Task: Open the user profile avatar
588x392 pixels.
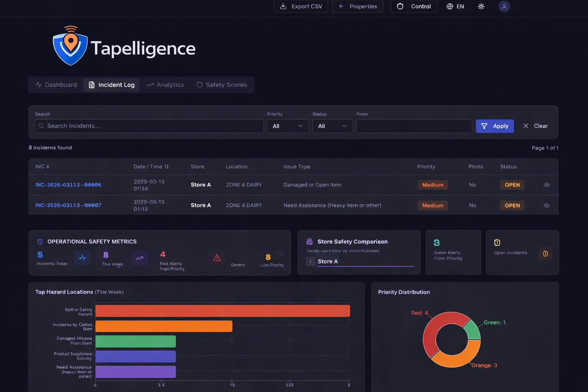Action: click(x=504, y=7)
